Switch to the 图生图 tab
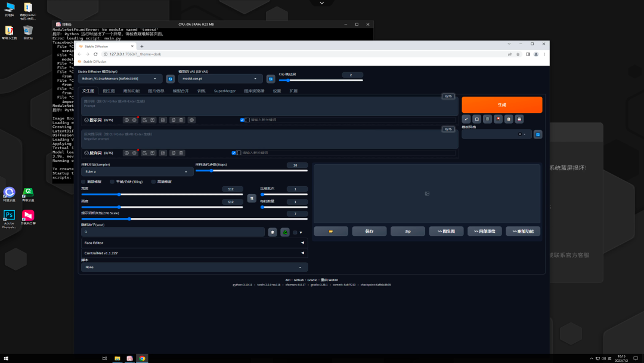Viewport: 644px width, 363px height. pos(109,91)
